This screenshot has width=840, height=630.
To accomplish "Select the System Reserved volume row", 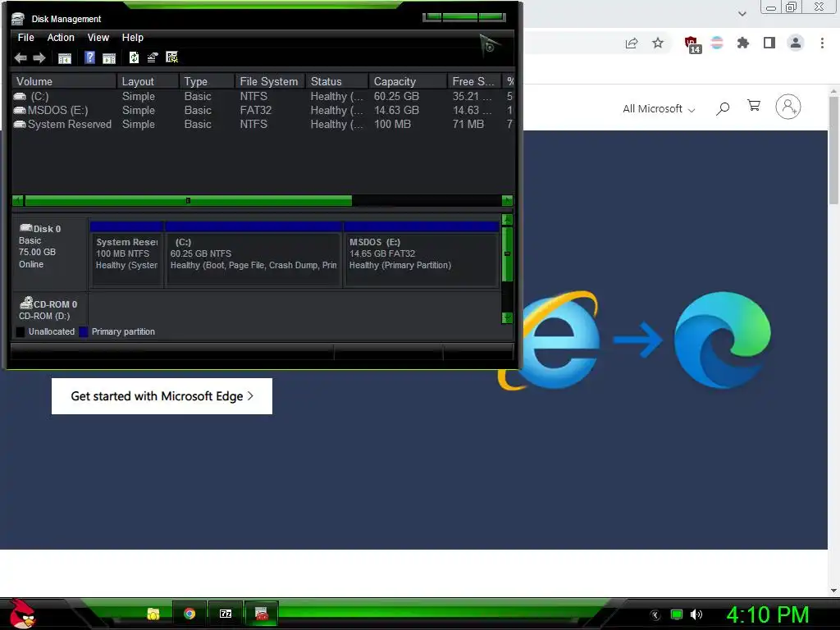I will 262,125.
